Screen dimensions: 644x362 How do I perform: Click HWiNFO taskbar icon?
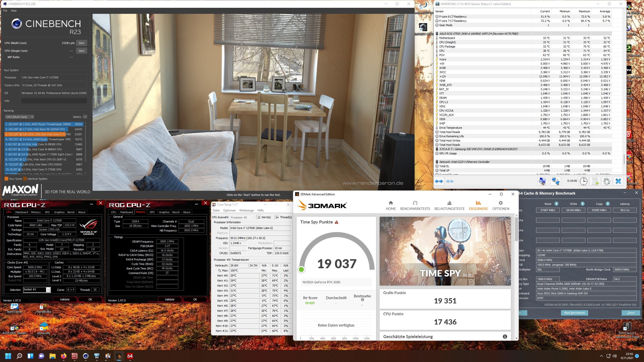tap(97, 356)
